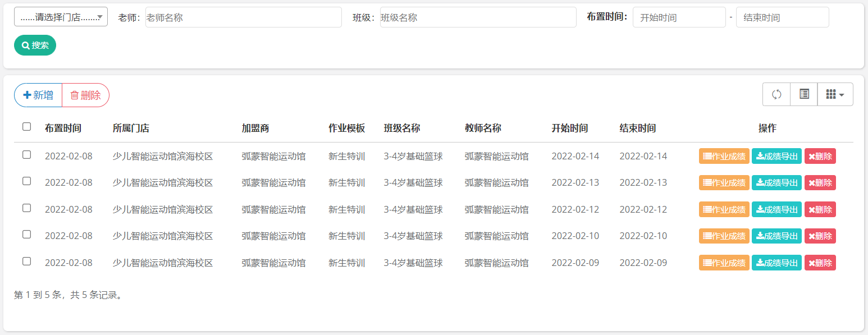Screen dimensions: 868x335
Task: Export scores for the 2022-02-13 row
Action: [776, 182]
